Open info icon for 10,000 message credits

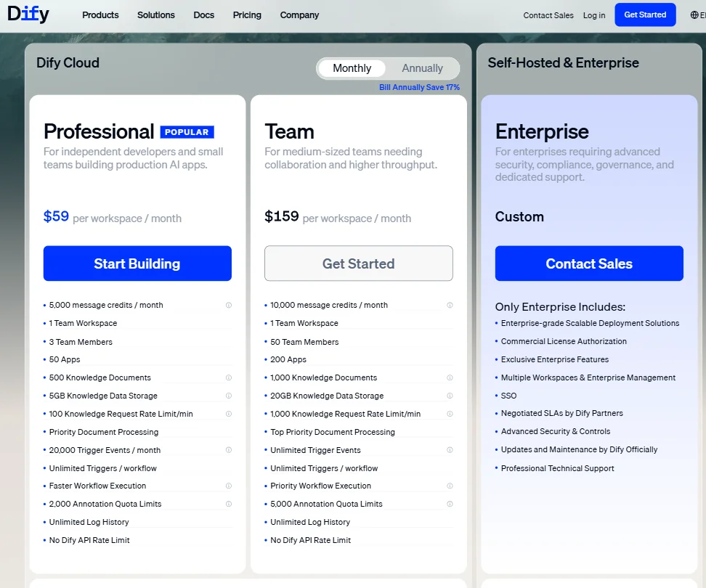click(x=450, y=305)
